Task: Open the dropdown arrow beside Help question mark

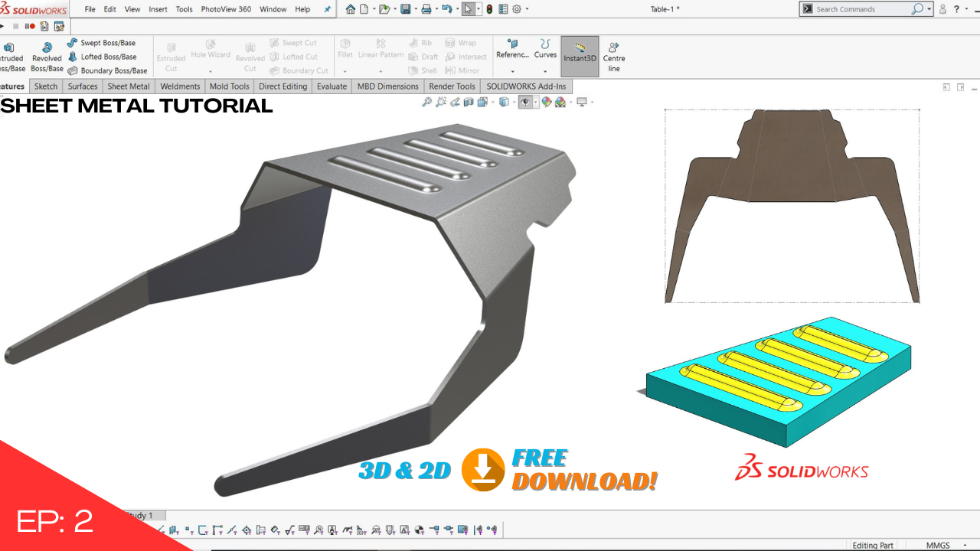Action: (x=967, y=9)
